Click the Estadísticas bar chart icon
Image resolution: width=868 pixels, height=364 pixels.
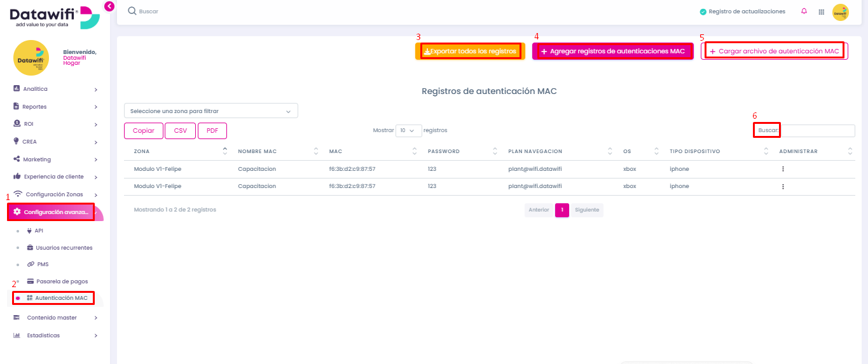[17, 335]
